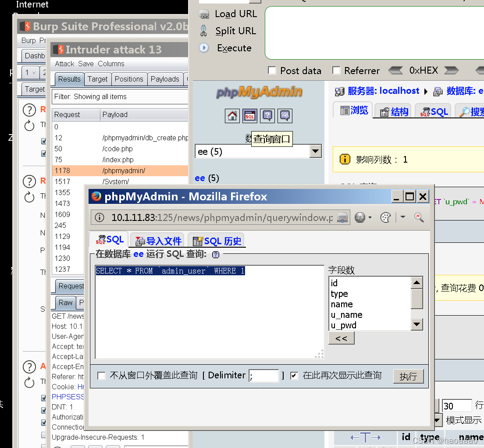Click the 执行 execute button
This screenshot has width=484, height=448.
(x=409, y=376)
